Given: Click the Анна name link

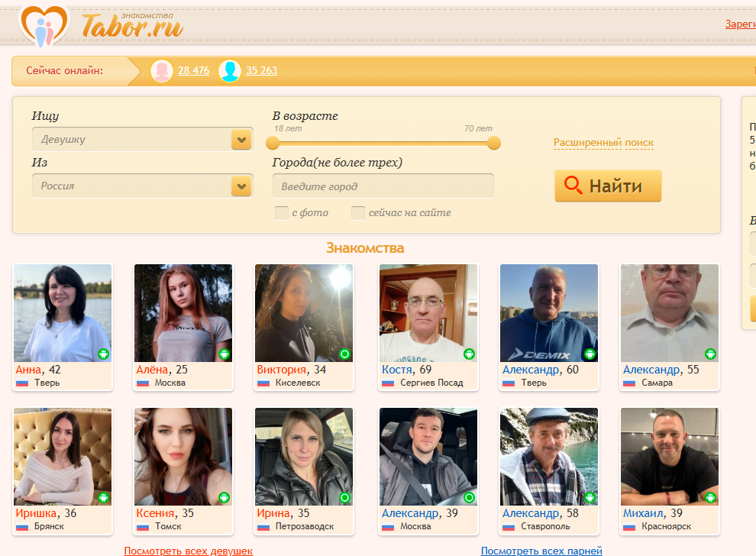Looking at the screenshot, I should click(28, 370).
